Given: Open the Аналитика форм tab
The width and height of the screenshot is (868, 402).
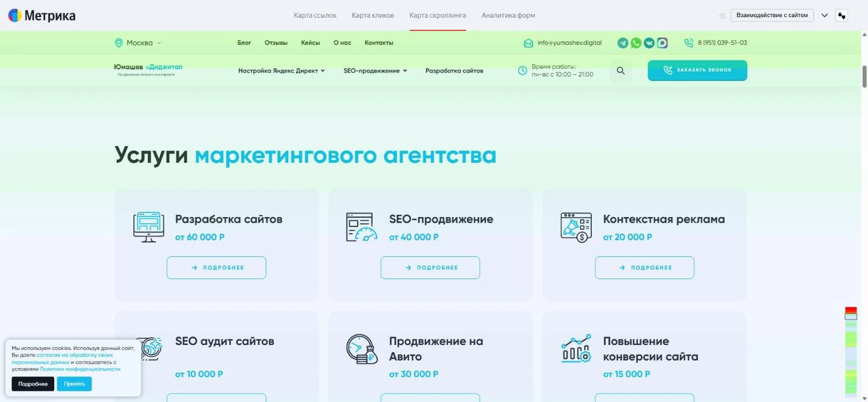Looking at the screenshot, I should point(508,16).
